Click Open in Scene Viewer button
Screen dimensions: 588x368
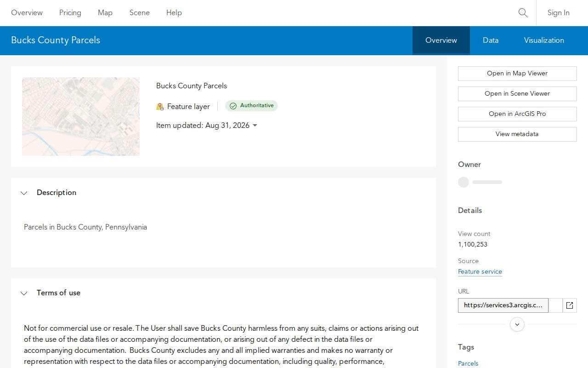517,94
